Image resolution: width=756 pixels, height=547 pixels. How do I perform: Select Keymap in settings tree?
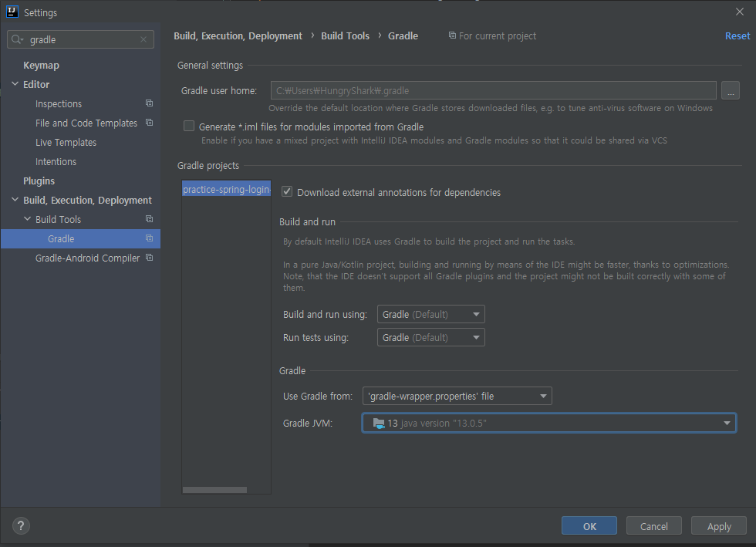(42, 65)
